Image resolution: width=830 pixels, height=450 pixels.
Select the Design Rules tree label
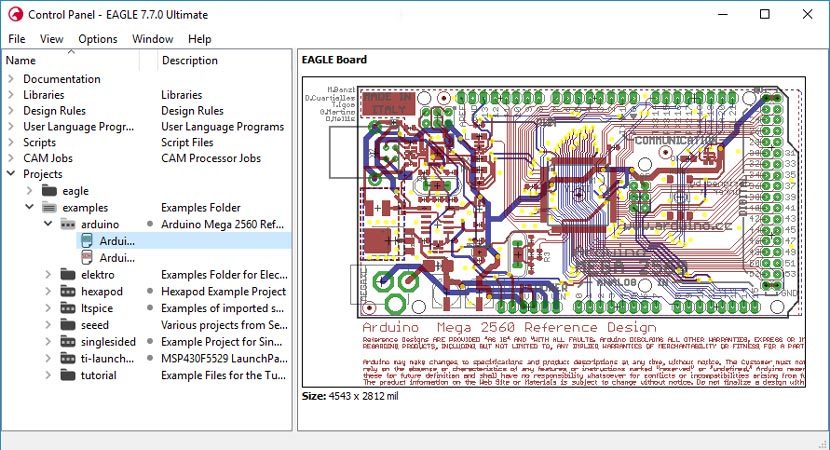point(54,111)
